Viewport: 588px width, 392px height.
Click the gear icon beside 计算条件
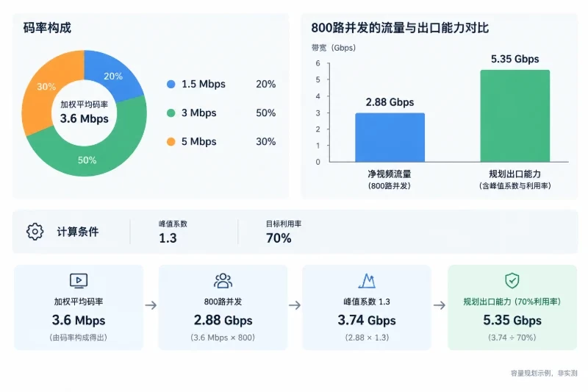tap(35, 232)
